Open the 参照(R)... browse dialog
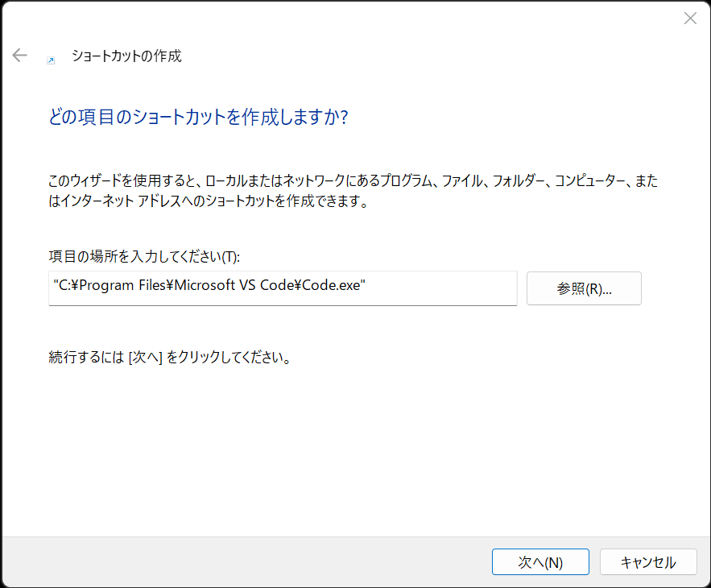Screen dimensions: 711x588 coord(584,288)
